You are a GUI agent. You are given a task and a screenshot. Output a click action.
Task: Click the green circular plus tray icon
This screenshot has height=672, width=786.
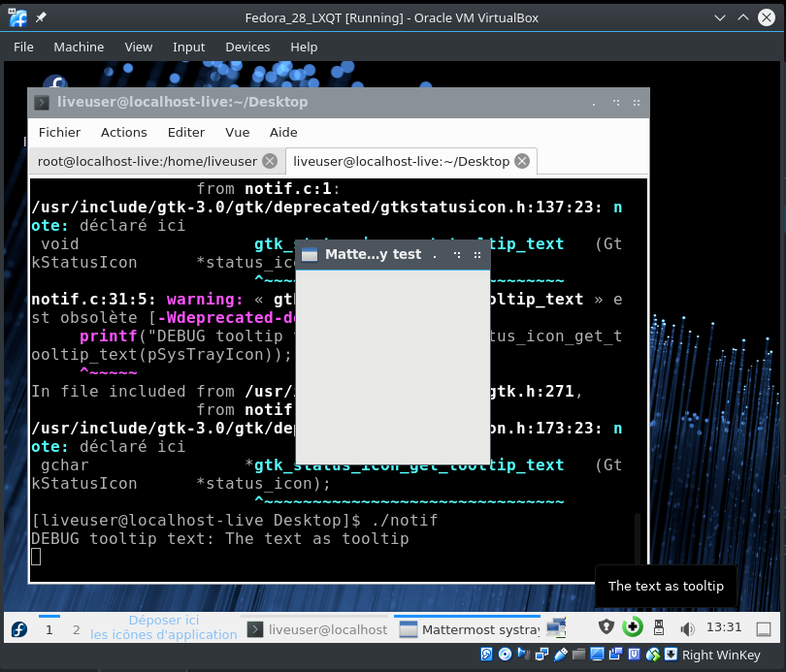tap(633, 627)
